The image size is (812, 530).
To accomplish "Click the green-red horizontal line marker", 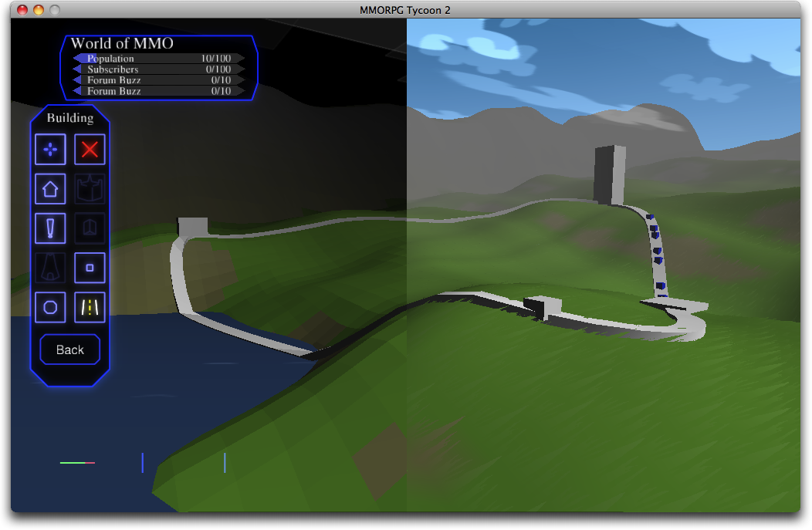I will tap(78, 463).
